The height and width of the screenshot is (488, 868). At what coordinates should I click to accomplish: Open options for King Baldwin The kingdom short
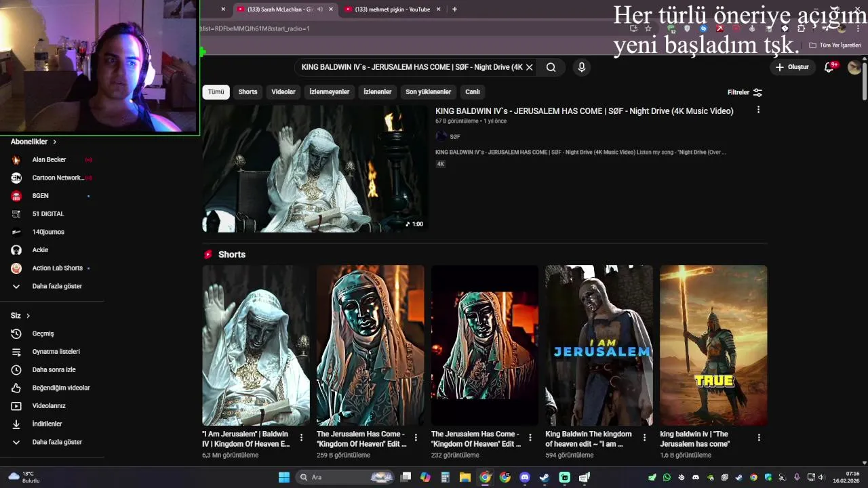pos(645,438)
